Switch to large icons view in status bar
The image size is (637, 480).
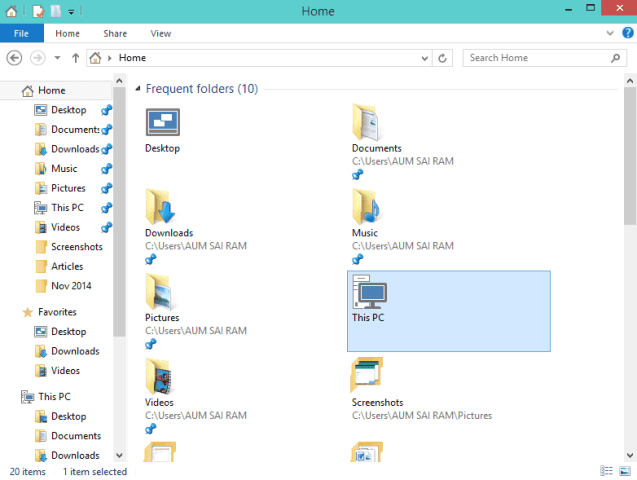(625, 471)
